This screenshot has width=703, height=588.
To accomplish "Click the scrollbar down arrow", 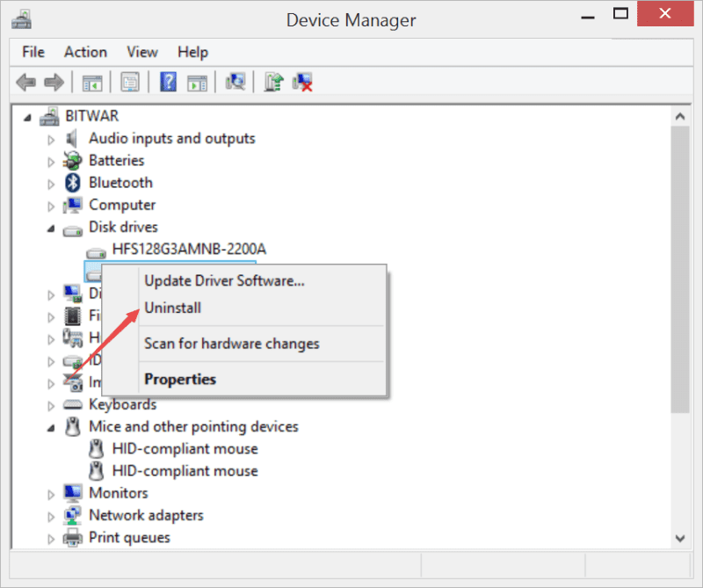I will coord(680,538).
